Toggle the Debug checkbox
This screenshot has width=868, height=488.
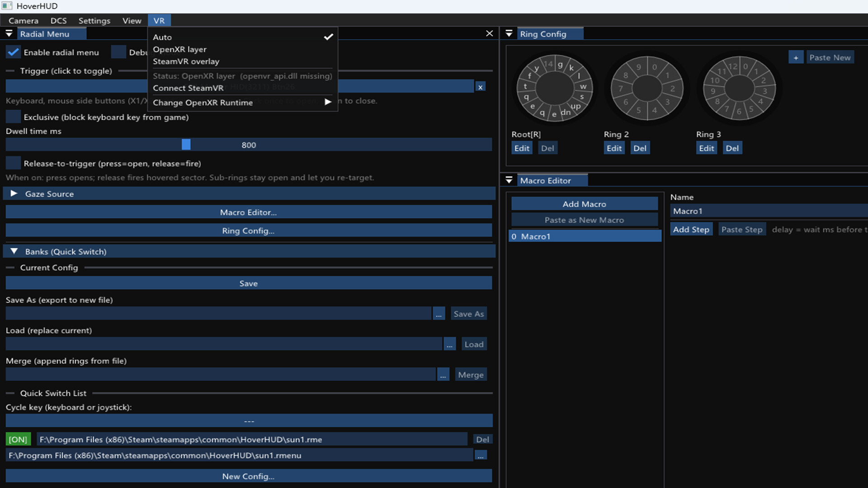point(118,52)
